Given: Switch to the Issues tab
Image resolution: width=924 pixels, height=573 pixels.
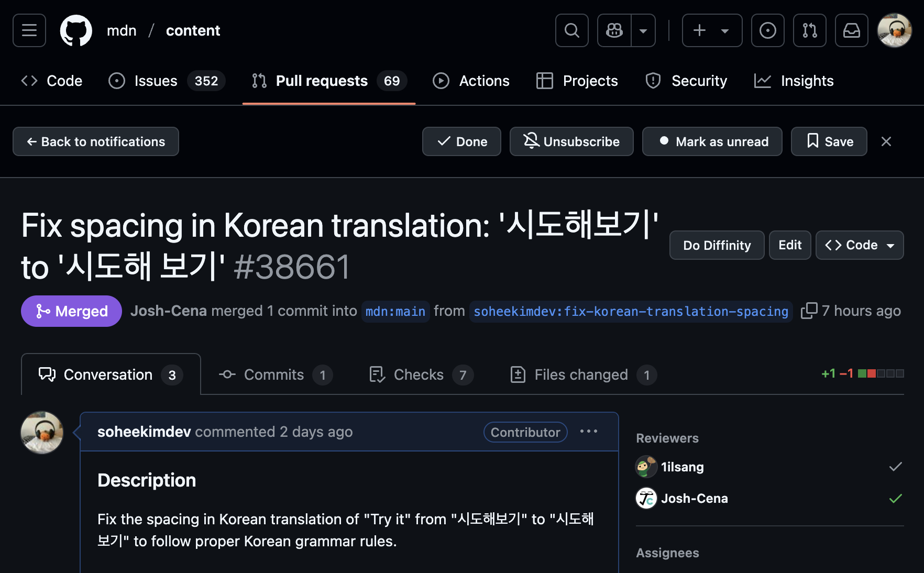Looking at the screenshot, I should click(x=167, y=81).
